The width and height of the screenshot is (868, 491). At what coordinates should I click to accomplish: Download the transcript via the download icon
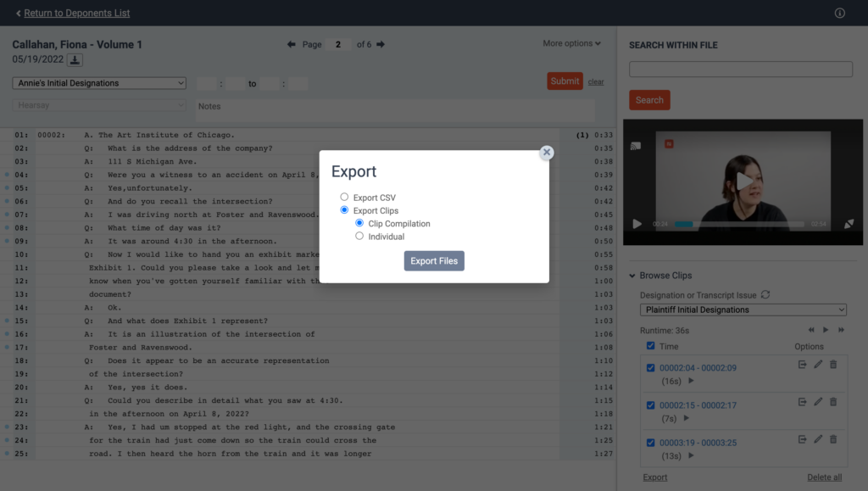point(76,60)
